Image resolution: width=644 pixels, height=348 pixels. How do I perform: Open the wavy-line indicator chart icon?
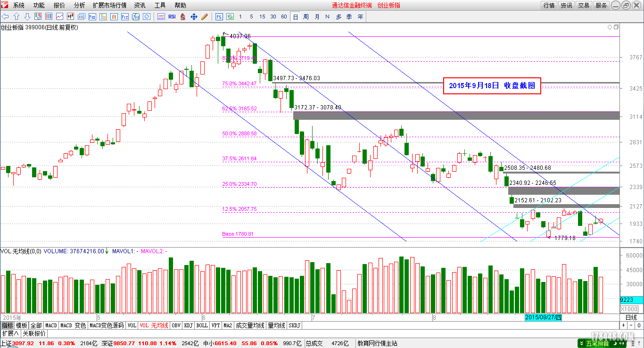point(161,17)
